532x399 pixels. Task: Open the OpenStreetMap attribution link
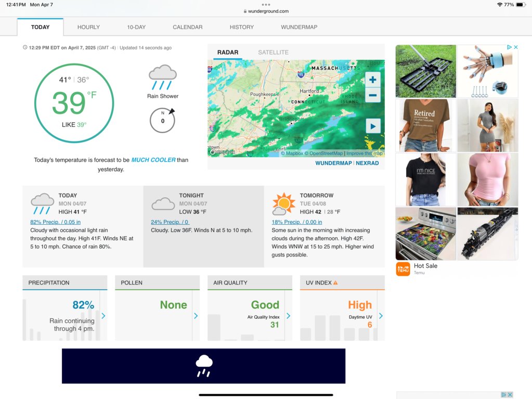coord(323,153)
